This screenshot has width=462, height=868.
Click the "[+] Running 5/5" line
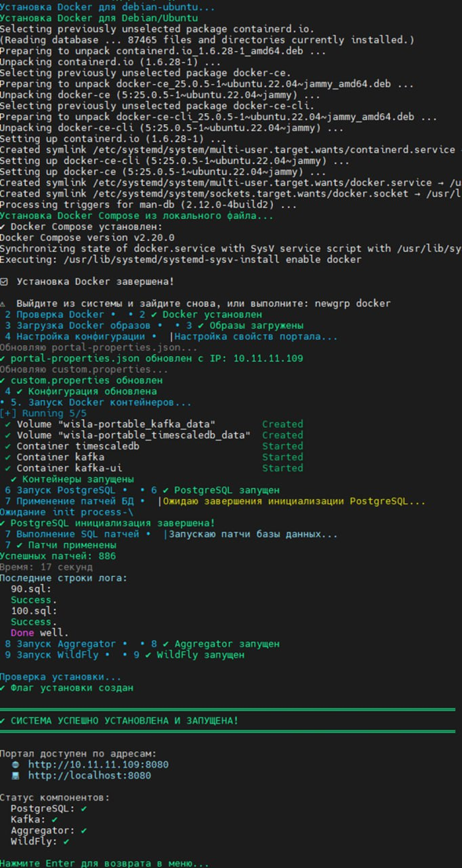43,413
